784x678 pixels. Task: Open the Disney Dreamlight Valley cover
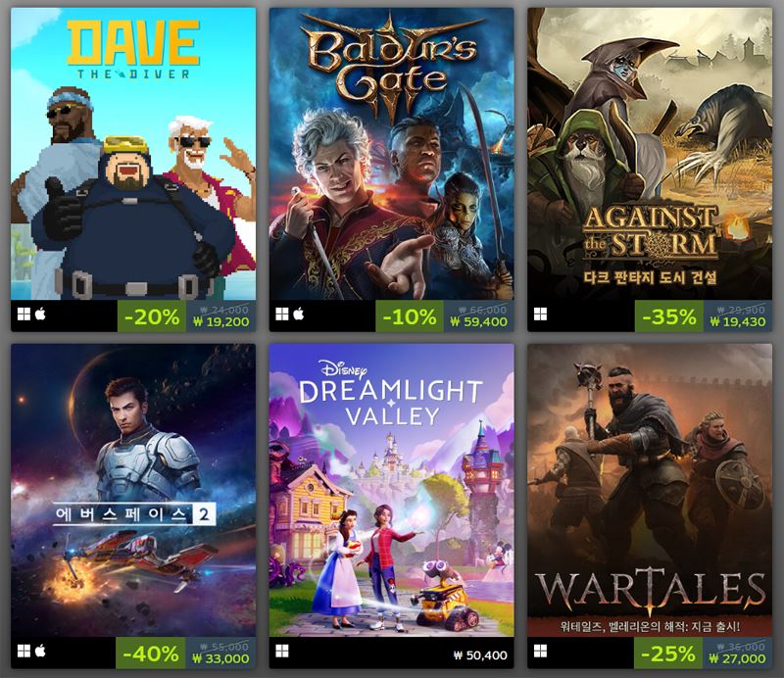tap(391, 490)
